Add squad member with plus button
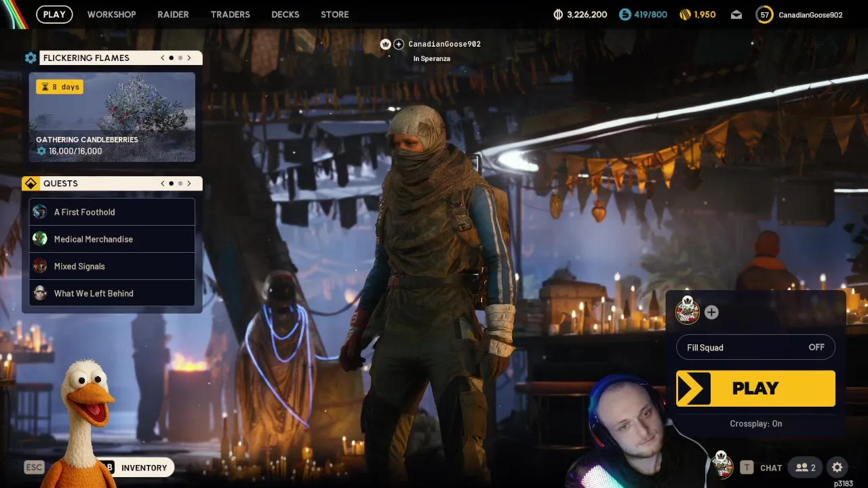The image size is (868, 488). click(x=711, y=312)
